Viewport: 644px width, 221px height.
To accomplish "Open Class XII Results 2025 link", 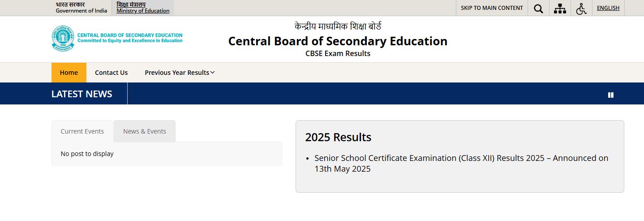I will (x=461, y=163).
